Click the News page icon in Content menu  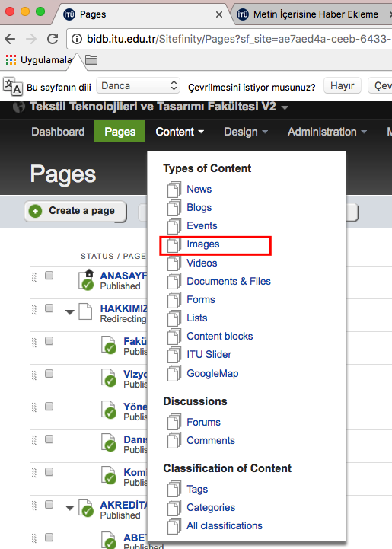[x=174, y=190]
